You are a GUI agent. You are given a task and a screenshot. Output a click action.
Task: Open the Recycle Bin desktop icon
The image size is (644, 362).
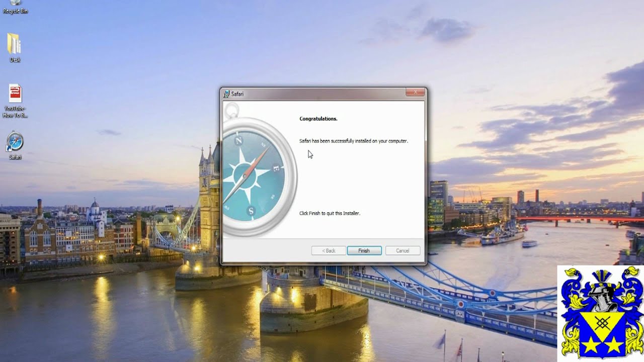[x=15, y=7]
